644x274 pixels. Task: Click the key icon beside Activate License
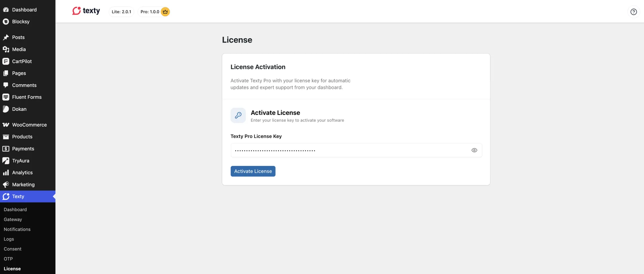[238, 116]
